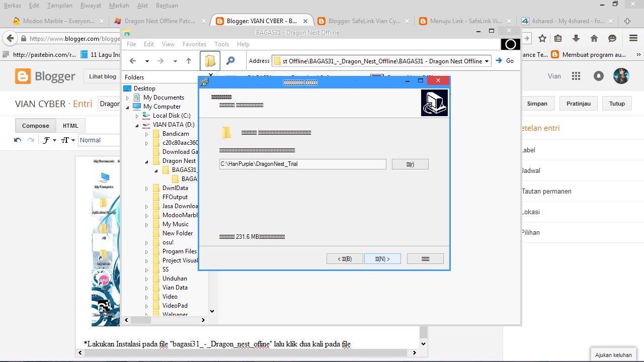Click installer Back (B) button

344,259
